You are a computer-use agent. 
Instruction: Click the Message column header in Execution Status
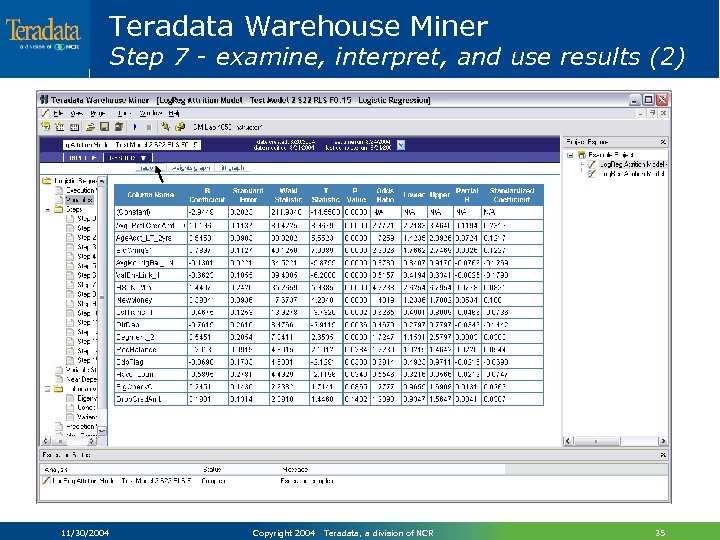pos(295,469)
